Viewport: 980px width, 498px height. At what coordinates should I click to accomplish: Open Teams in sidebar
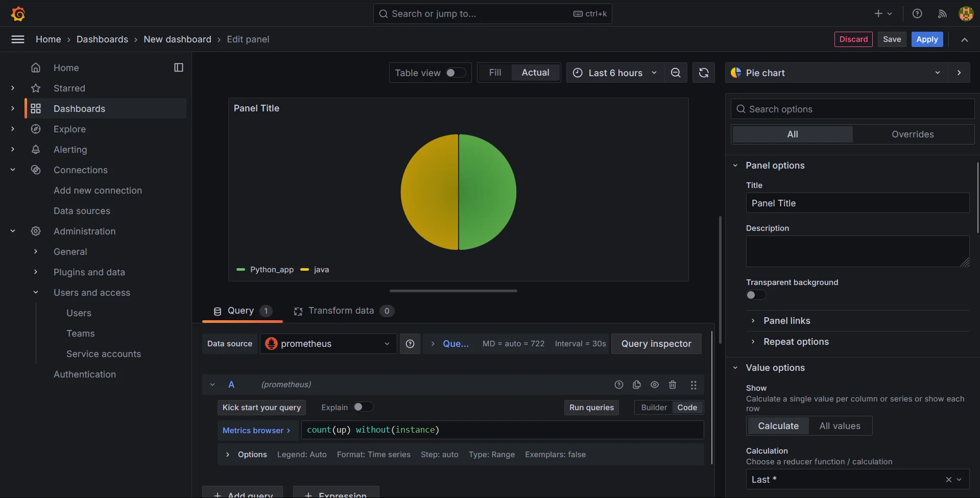(80, 334)
